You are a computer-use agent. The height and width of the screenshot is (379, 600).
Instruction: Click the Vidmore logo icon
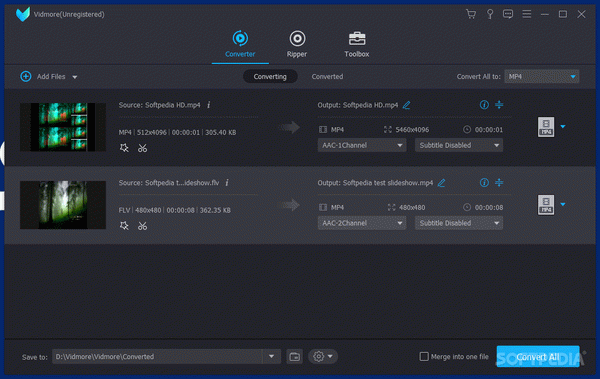pos(23,15)
